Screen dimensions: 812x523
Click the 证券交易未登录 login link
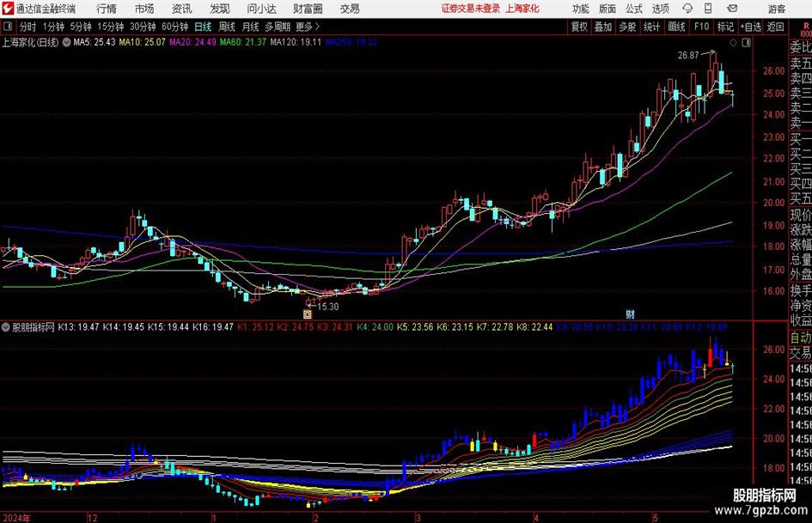point(471,9)
